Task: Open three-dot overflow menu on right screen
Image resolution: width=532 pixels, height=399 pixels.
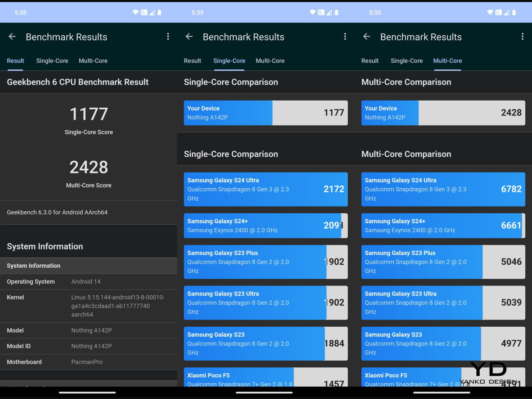Action: (522, 37)
